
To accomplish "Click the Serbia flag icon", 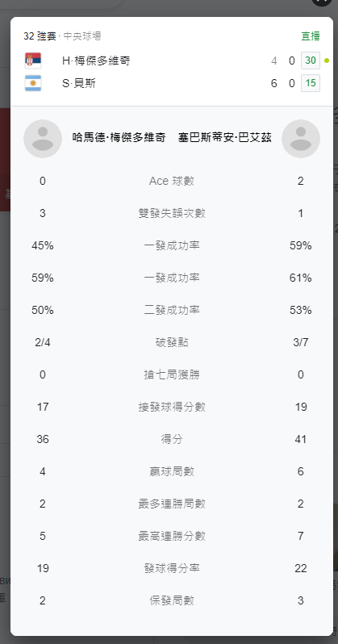I will [x=33, y=61].
